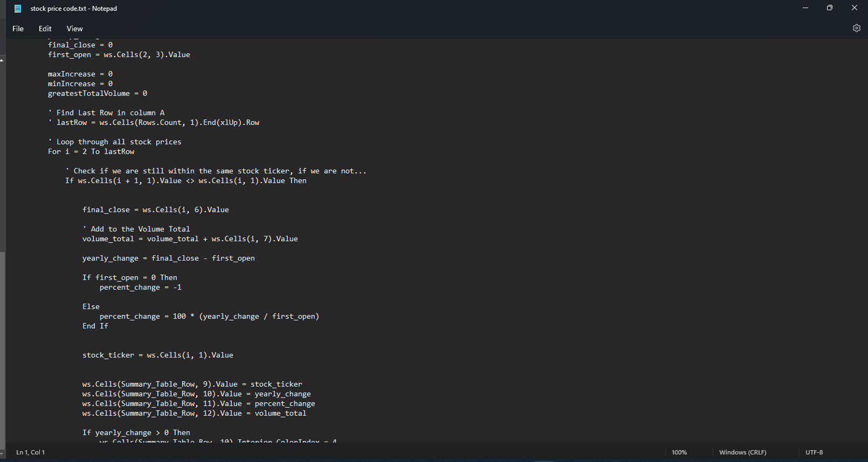This screenshot has width=868, height=462.
Task: Click line 'maxIncrease = 0'
Action: (x=80, y=74)
